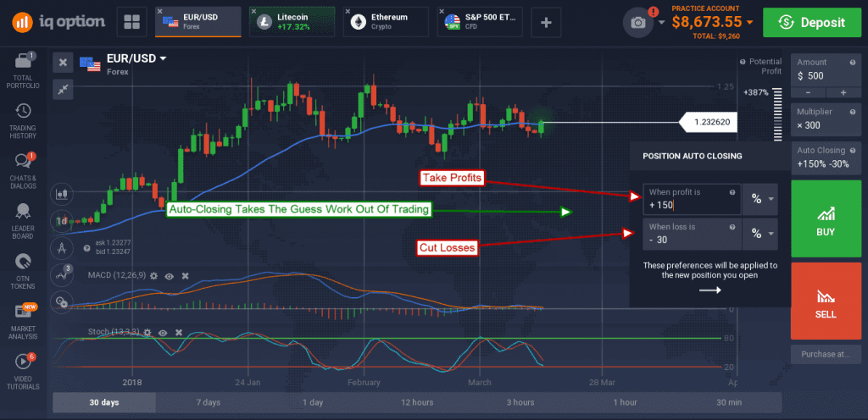Viewport: 868px width, 420px height.
Task: Select the 1 day time range
Action: click(312, 402)
